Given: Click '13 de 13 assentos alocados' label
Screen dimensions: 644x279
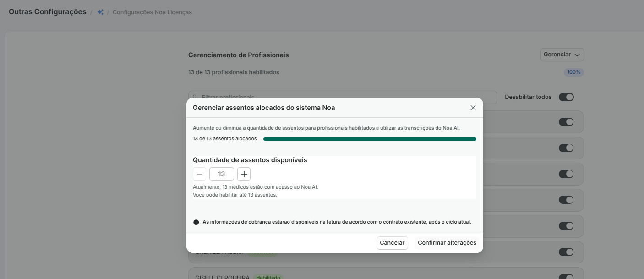Looking at the screenshot, I should click(x=225, y=138).
